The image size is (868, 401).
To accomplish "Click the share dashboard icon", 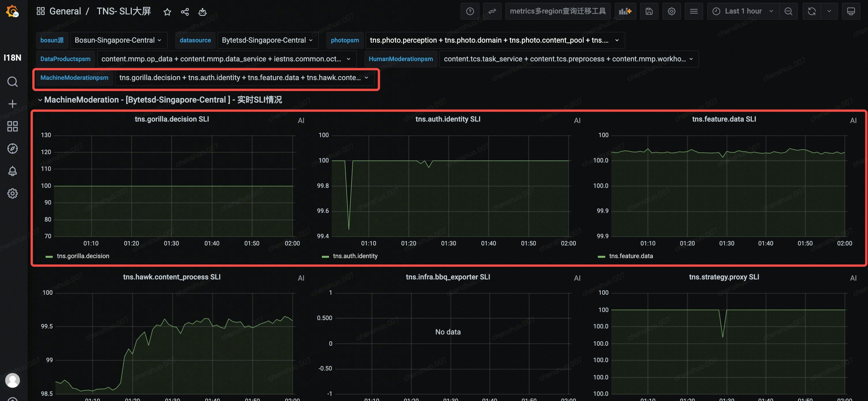I will point(185,12).
